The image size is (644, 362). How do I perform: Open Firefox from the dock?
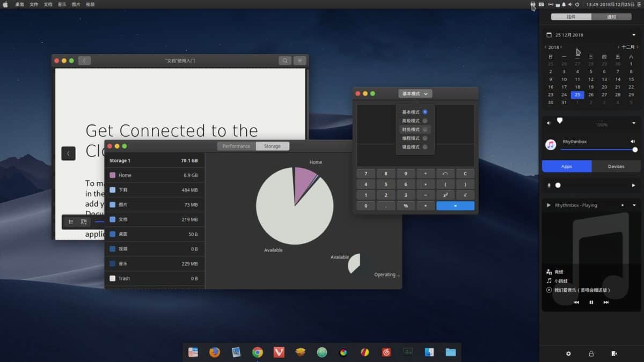click(214, 352)
